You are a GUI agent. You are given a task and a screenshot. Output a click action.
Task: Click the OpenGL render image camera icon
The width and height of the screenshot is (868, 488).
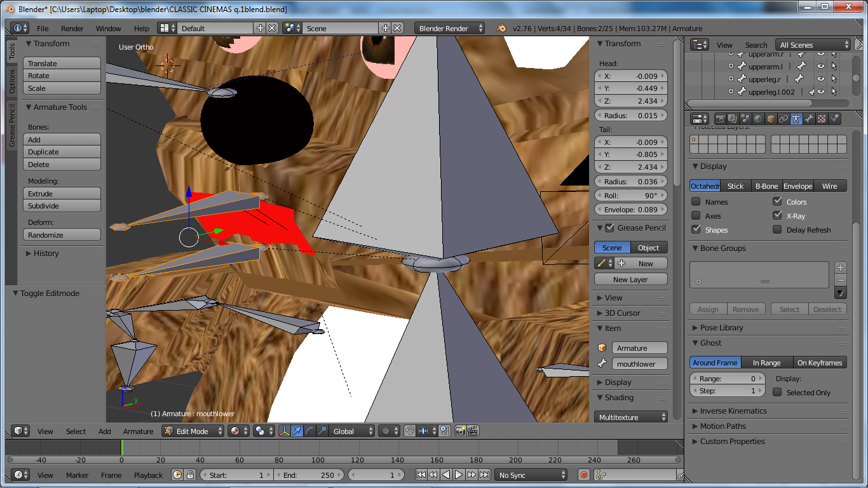pos(461,431)
